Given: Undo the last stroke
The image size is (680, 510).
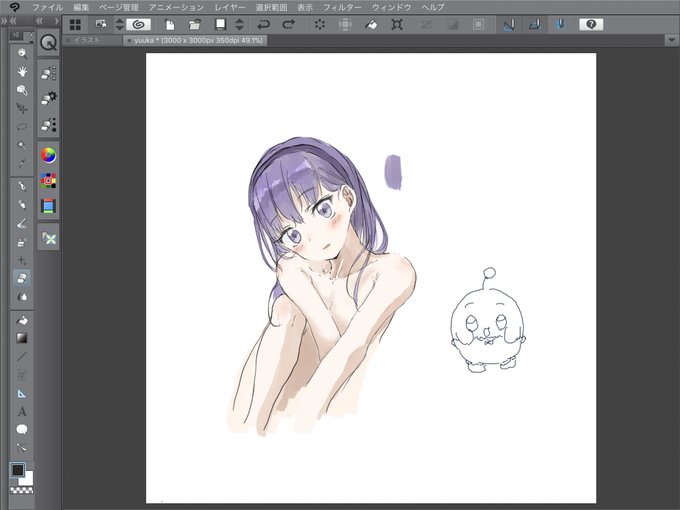Looking at the screenshot, I should [264, 25].
